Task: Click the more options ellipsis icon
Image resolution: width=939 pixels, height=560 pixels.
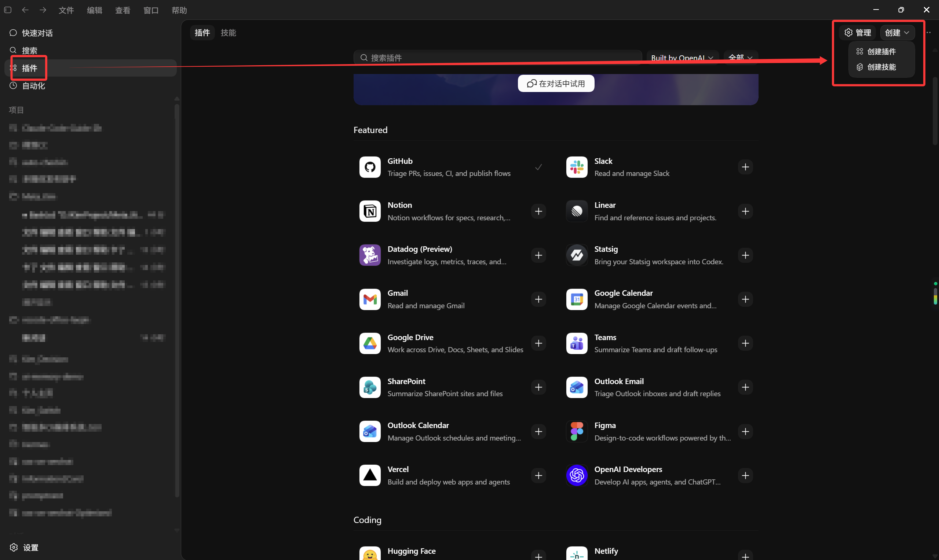Action: coord(929,33)
